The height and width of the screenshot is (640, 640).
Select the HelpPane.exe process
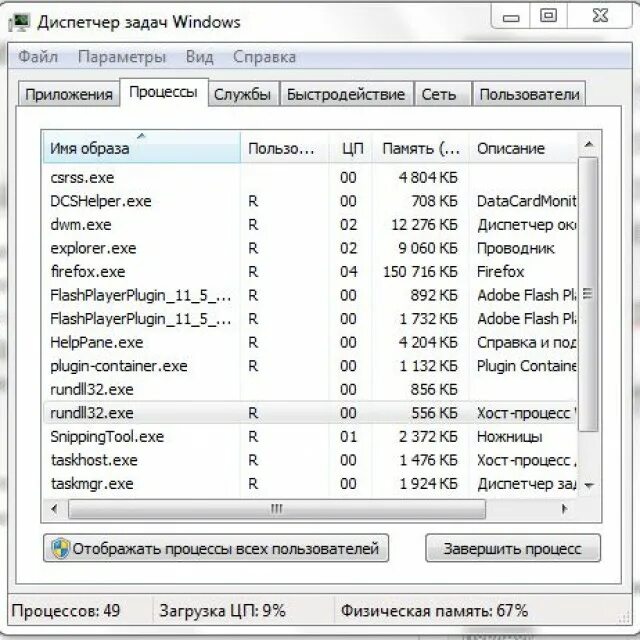pos(310,342)
